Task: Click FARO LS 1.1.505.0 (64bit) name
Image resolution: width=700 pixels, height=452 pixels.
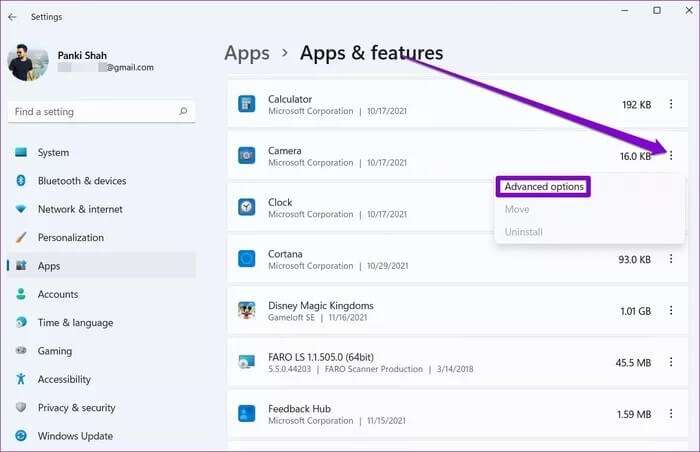Action: coord(321,357)
